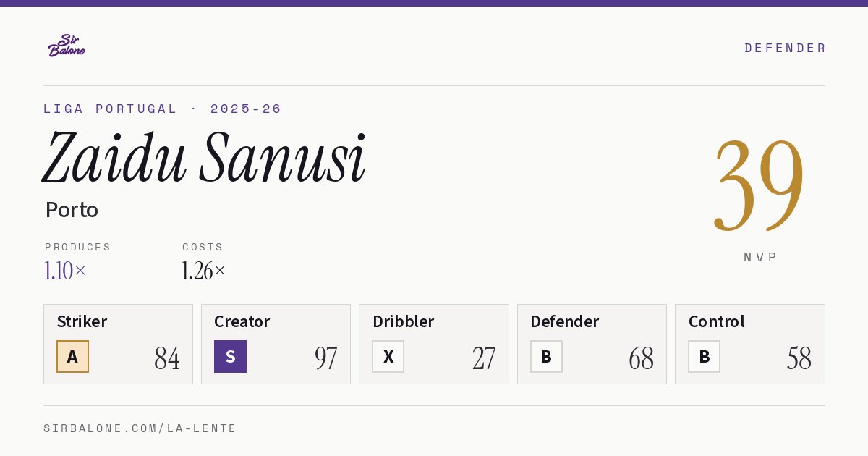Click the Produces 1.10× value

(65, 271)
